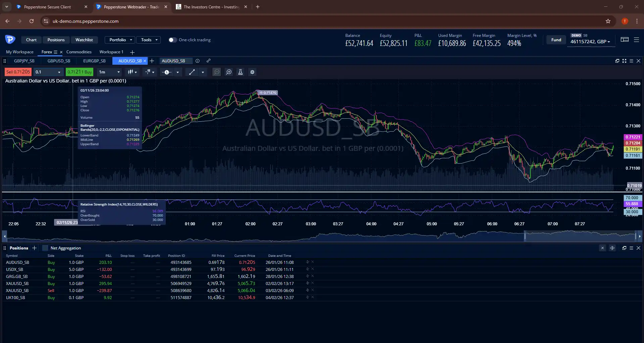Click left handle of chart range navigator
This screenshot has height=343, width=644.
click(x=525, y=236)
